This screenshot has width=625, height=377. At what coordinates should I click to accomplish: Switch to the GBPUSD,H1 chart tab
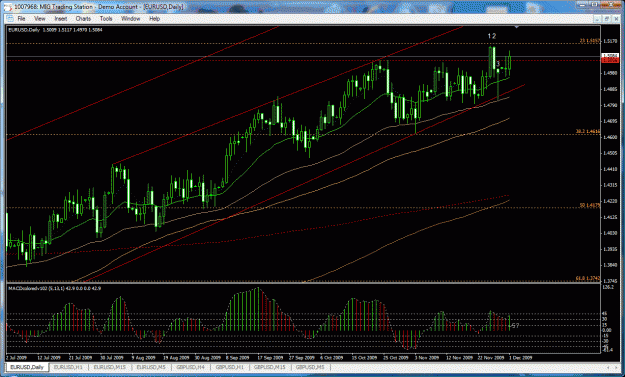[x=230, y=367]
